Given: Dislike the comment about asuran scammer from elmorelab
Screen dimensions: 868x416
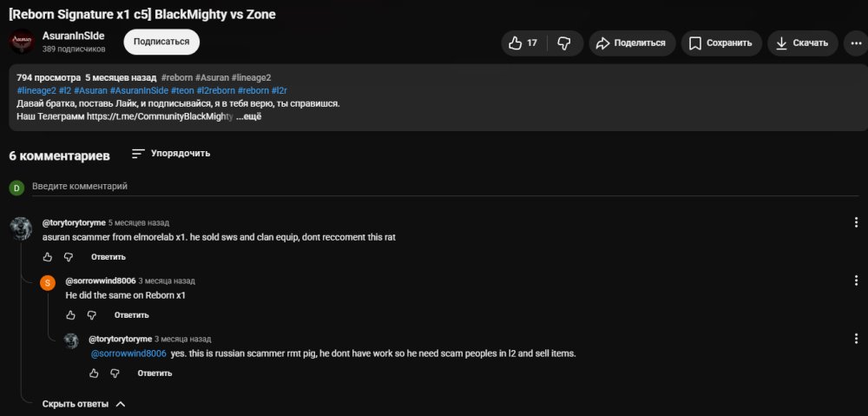Looking at the screenshot, I should 69,257.
